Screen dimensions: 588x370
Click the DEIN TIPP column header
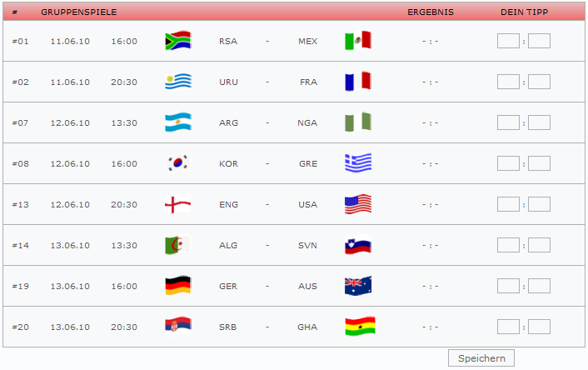click(524, 12)
